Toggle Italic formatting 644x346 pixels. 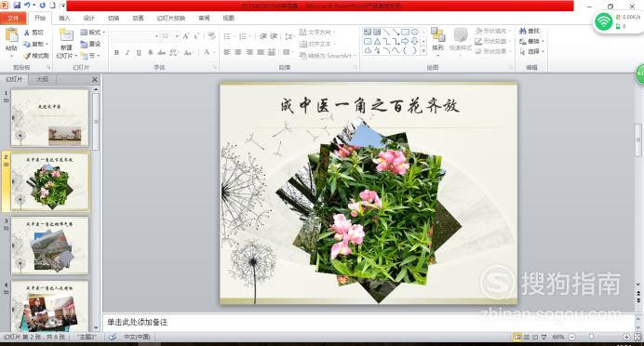[127, 52]
